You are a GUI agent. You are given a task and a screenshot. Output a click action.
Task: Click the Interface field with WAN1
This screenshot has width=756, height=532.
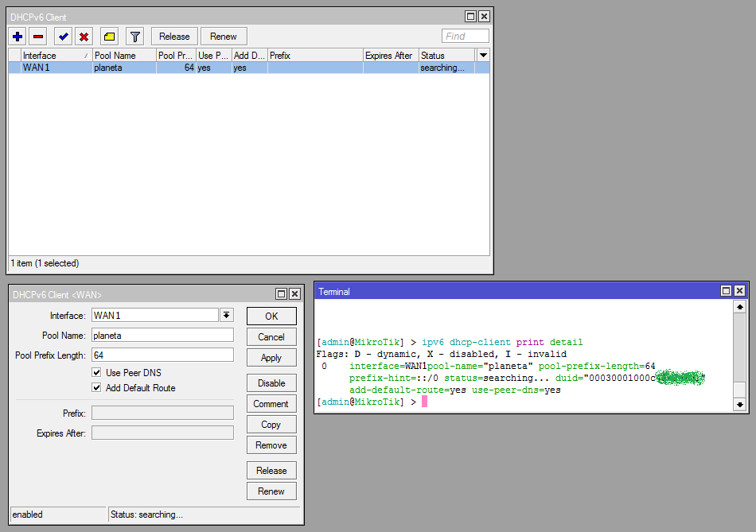tap(154, 315)
